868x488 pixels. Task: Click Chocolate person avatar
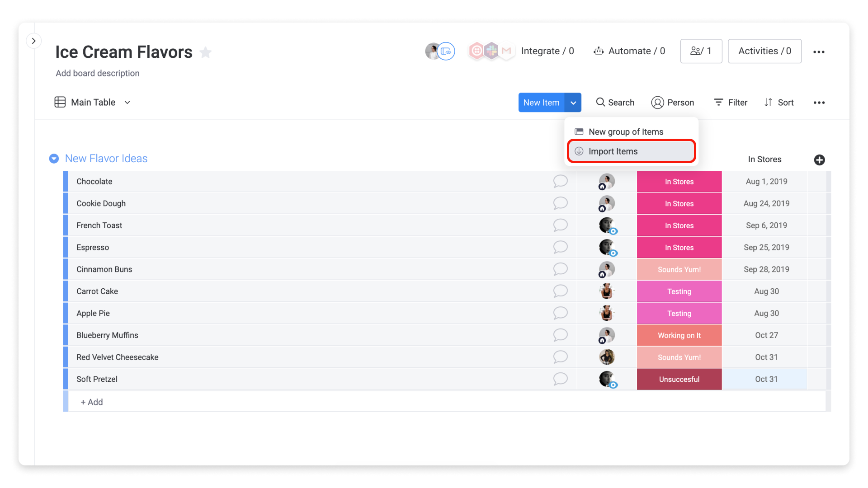click(607, 181)
